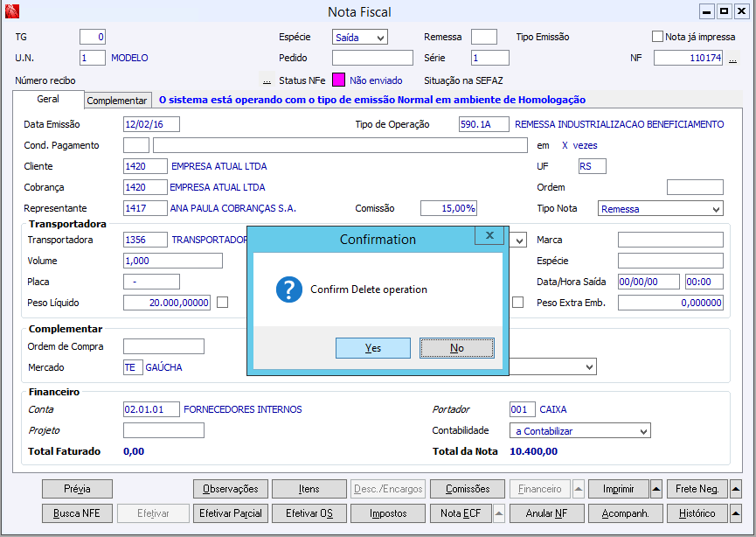The width and height of the screenshot is (756, 537).
Task: Open the Itens button
Action: point(309,489)
